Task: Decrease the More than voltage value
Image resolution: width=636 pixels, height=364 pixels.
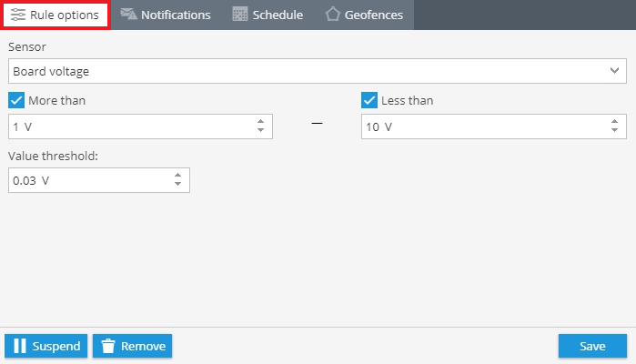Action: tap(260, 130)
